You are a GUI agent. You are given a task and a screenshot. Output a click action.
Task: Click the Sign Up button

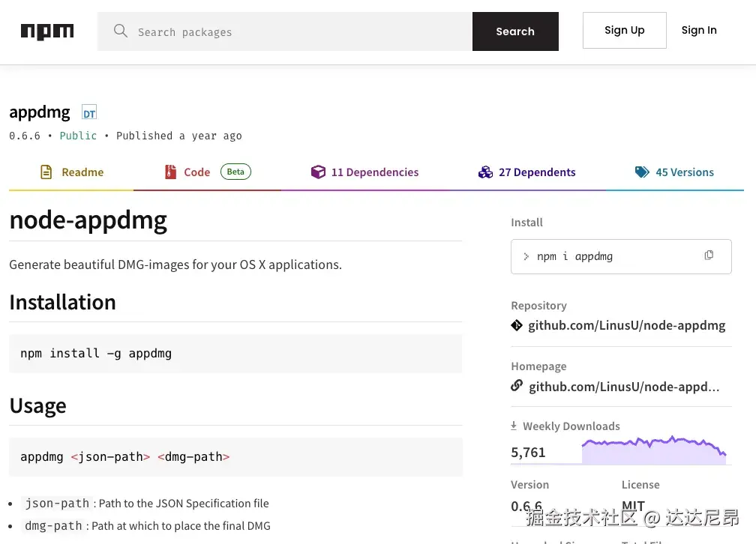(624, 31)
